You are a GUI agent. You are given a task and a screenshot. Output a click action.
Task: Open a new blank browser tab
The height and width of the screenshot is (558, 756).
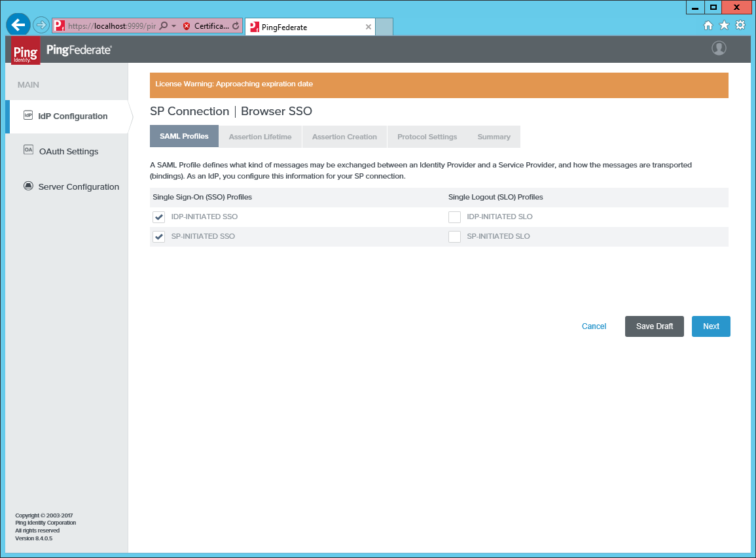[384, 27]
